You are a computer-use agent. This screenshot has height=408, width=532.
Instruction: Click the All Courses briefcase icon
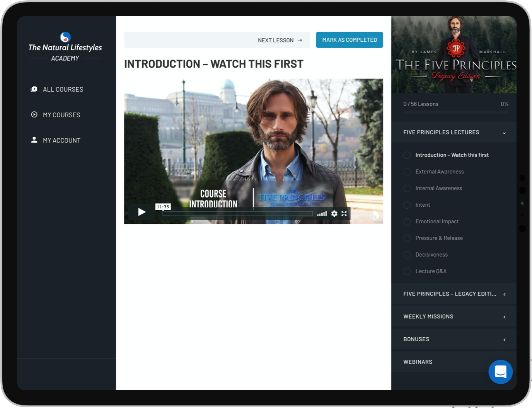(x=34, y=89)
